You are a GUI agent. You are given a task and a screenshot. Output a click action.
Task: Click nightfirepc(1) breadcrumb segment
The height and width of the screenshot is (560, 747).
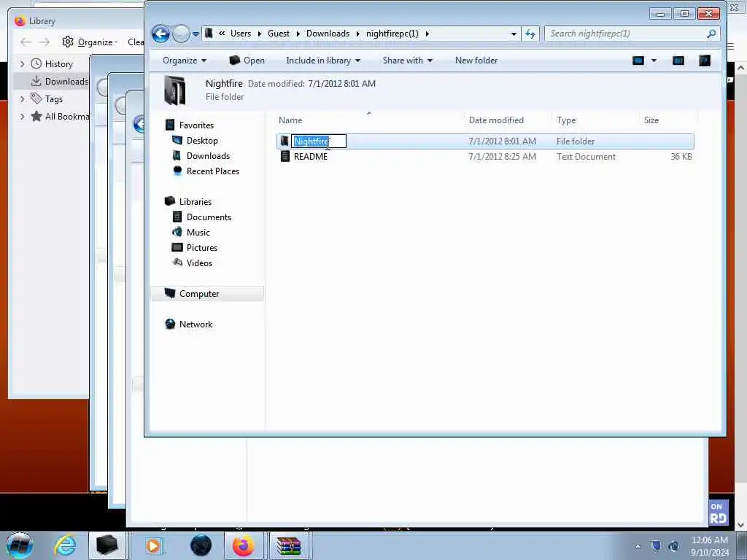(x=392, y=34)
